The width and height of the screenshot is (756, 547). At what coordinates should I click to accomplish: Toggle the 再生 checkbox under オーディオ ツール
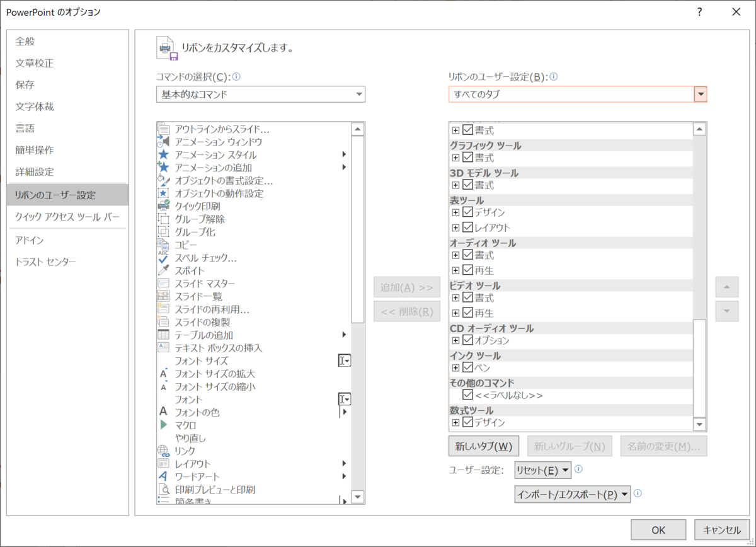(466, 270)
